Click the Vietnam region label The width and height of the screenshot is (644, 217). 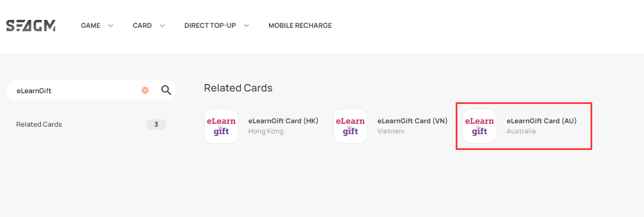click(391, 131)
